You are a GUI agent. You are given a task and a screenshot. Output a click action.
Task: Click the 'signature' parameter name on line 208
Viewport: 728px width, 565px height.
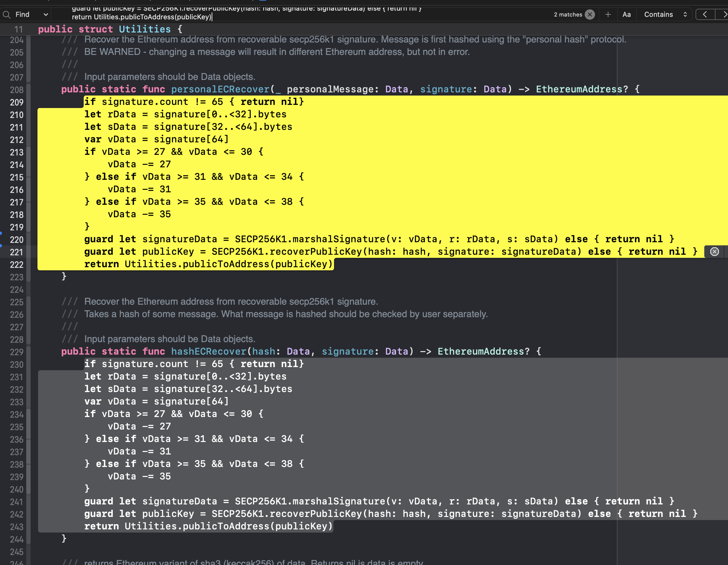point(446,89)
